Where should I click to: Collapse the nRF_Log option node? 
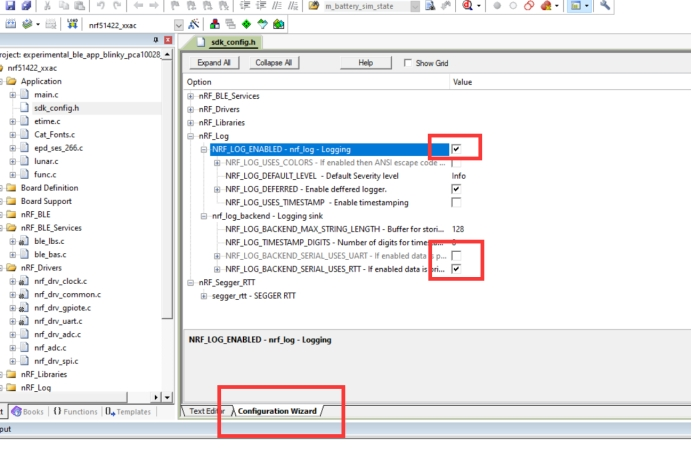click(190, 136)
